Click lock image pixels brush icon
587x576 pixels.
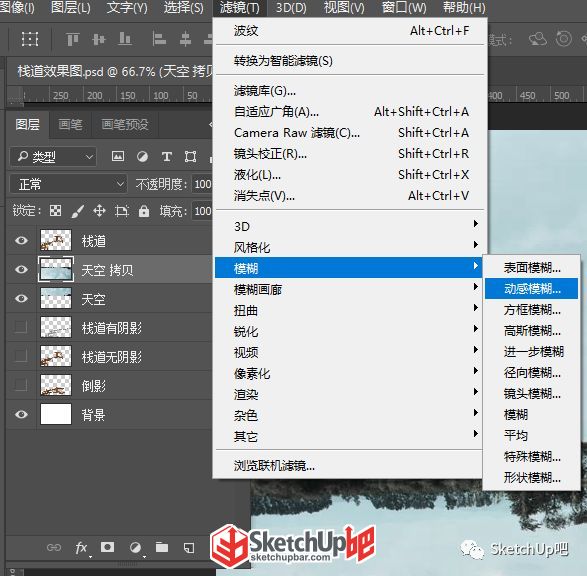(77, 211)
